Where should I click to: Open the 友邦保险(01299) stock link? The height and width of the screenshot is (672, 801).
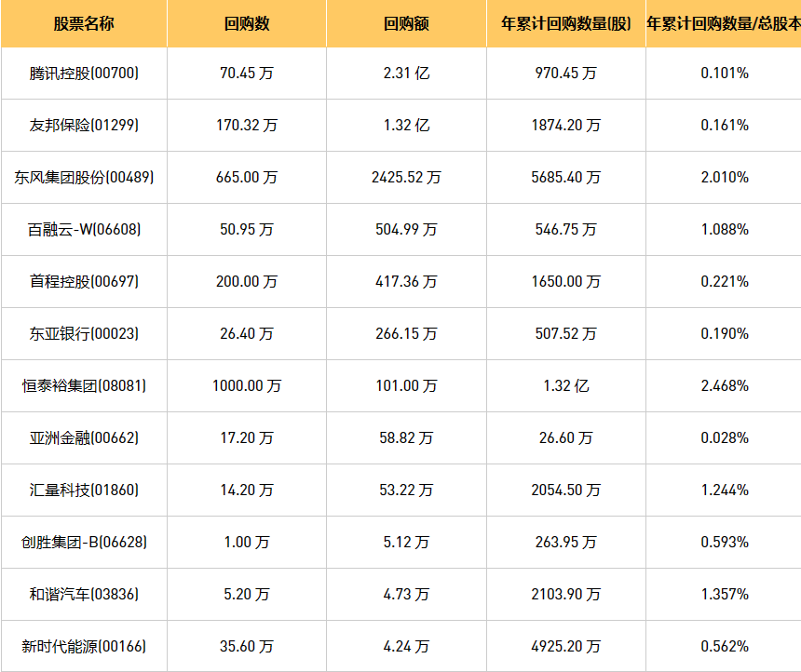coord(84,126)
